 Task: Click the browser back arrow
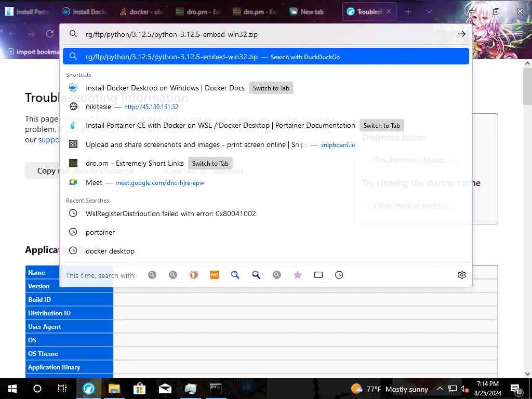[x=12, y=34]
